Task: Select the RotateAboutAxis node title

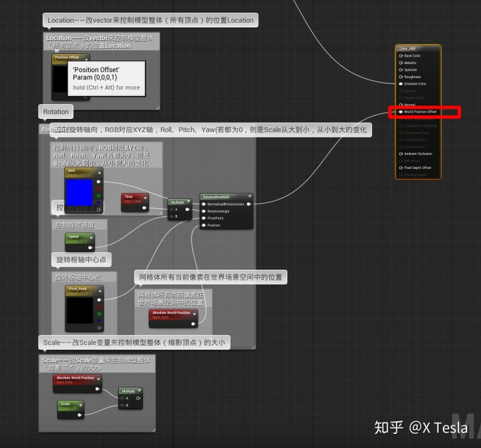Action: pos(216,197)
